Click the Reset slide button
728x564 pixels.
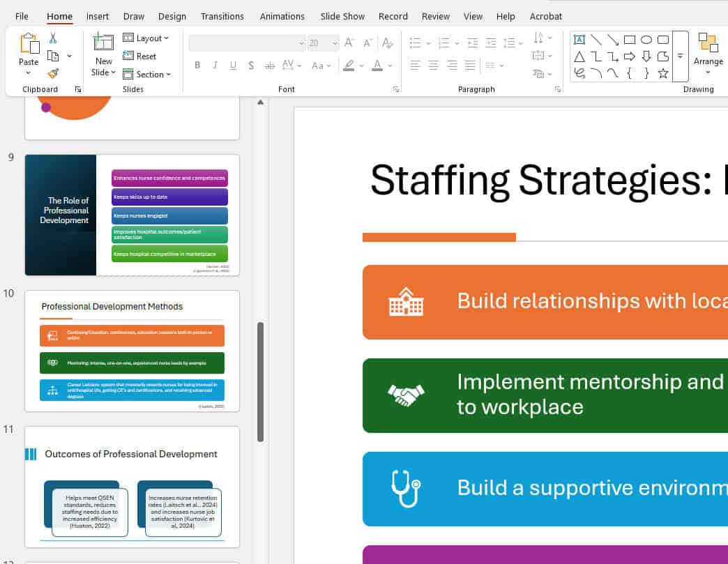[139, 56]
